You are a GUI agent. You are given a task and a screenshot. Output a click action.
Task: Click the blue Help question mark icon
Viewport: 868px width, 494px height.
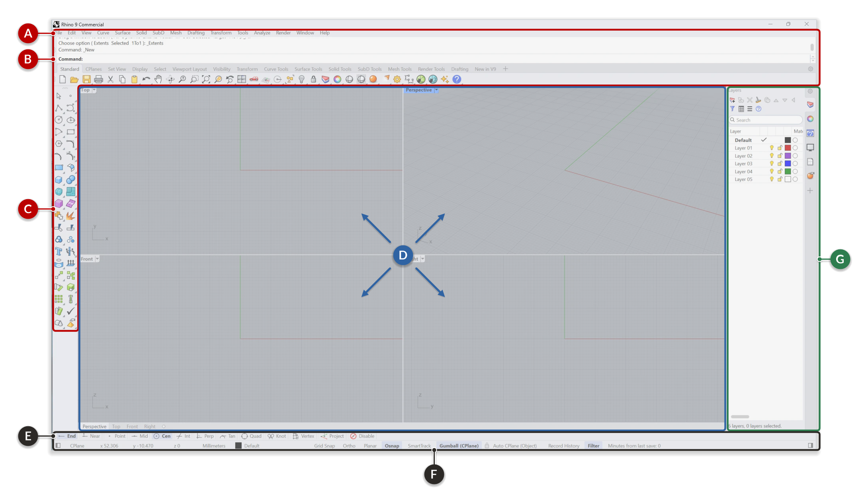point(457,79)
